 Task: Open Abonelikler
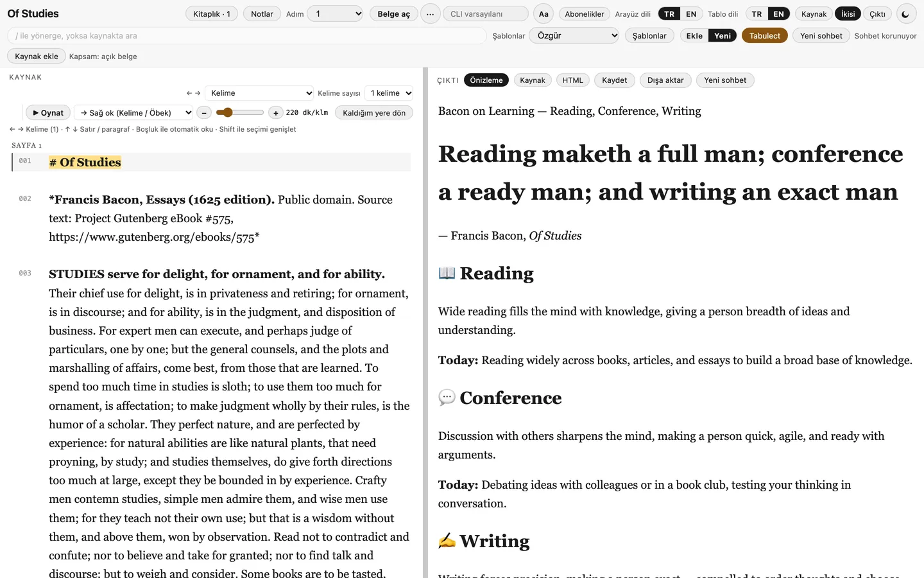(585, 13)
